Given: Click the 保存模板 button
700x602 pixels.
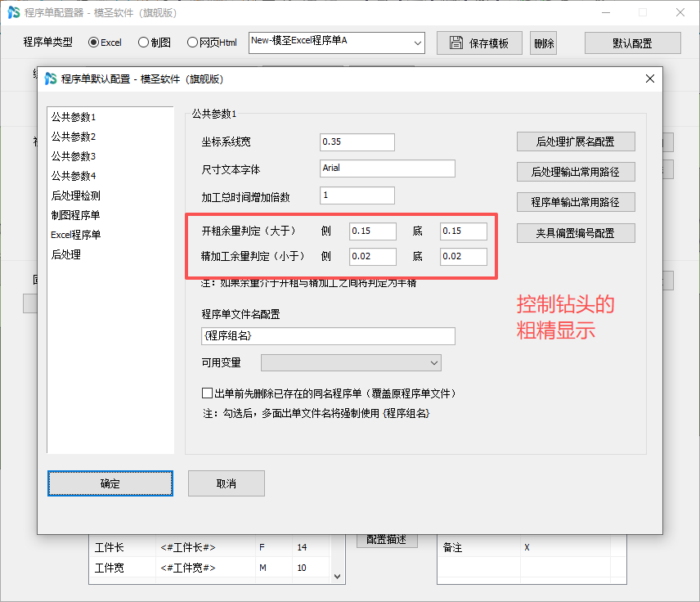Looking at the screenshot, I should [479, 43].
